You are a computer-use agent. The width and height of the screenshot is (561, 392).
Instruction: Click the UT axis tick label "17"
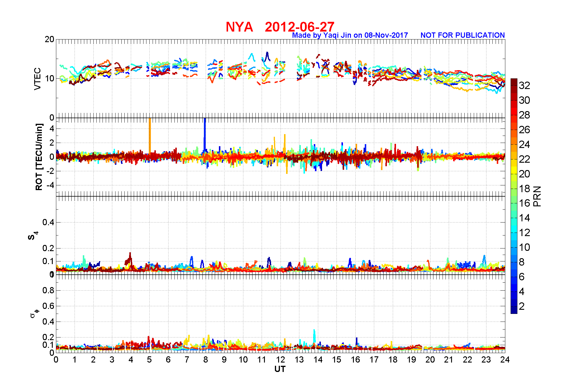[374, 360]
